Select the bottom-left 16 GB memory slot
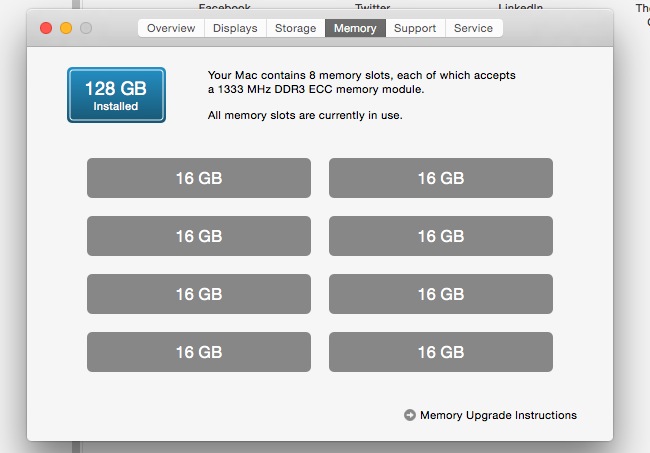The width and height of the screenshot is (650, 453). point(199,352)
